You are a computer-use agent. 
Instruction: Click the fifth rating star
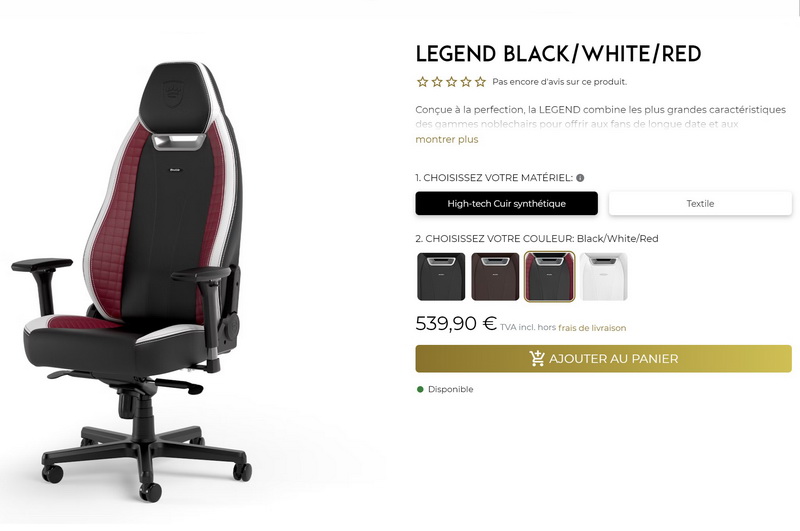click(481, 82)
